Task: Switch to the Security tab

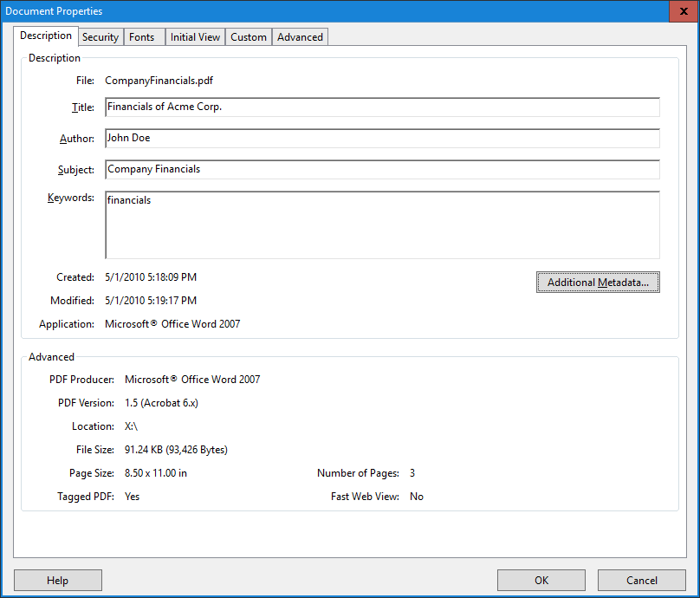Action: tap(100, 36)
